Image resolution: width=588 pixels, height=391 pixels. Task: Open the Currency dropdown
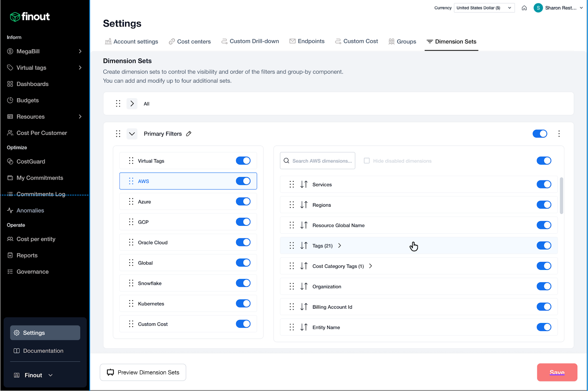click(484, 8)
